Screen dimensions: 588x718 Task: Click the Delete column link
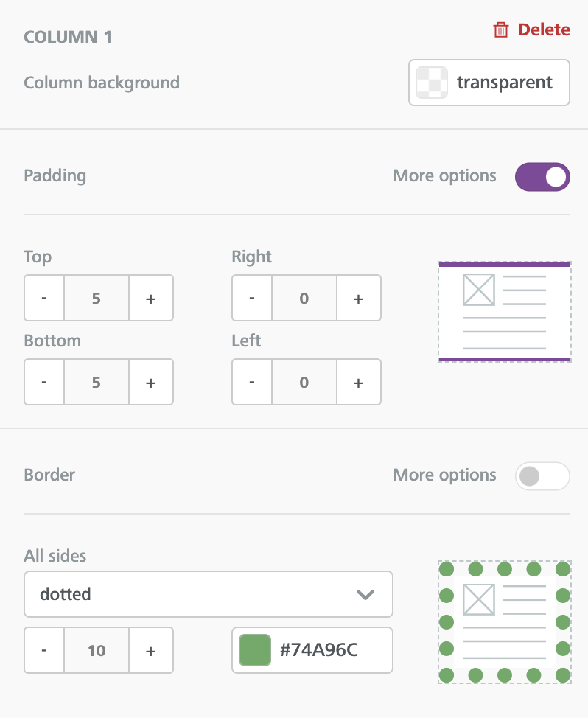531,29
